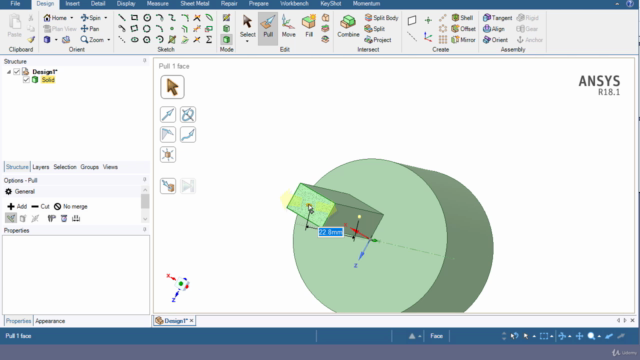The height and width of the screenshot is (360, 640).
Task: Pick the Rectangle sketch tool
Action: [x=134, y=18]
